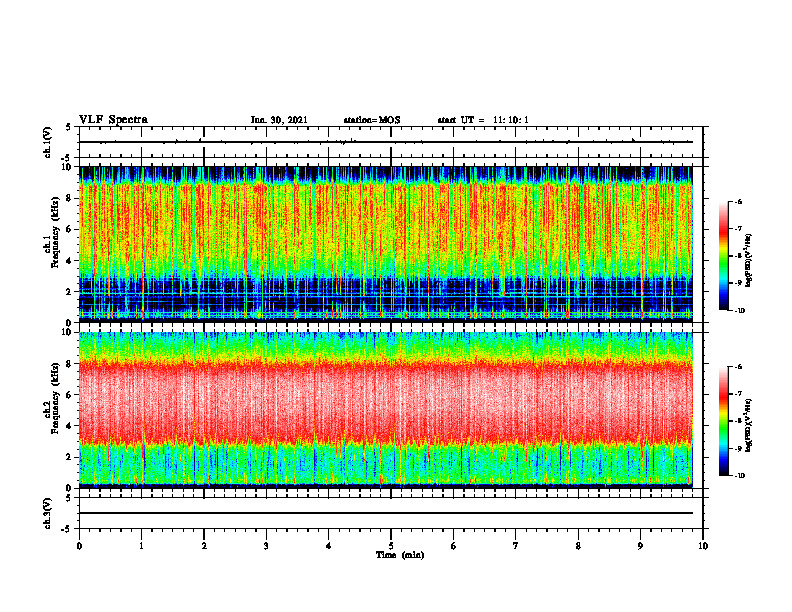Click the ch.1 spectrogram color bar
The height and width of the screenshot is (612, 792).
tap(723, 256)
